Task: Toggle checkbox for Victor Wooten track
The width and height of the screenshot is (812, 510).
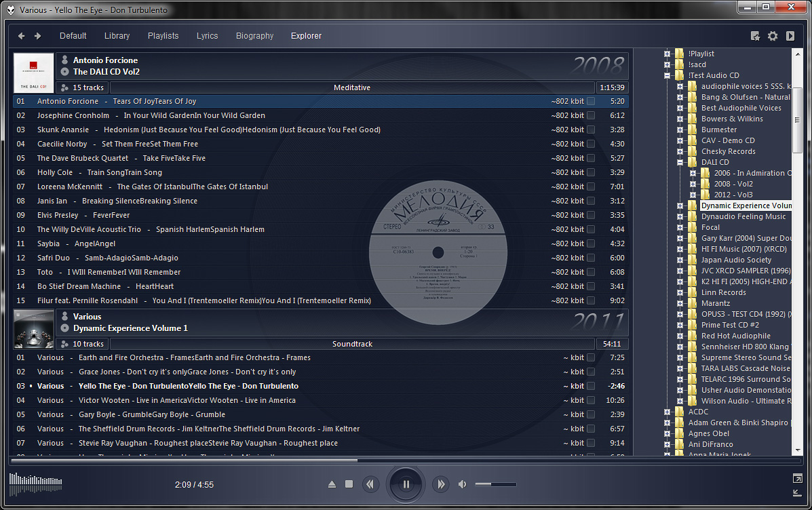Action: [591, 400]
